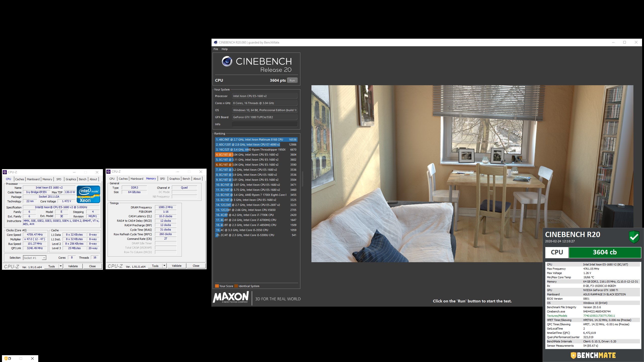The width and height of the screenshot is (644, 362).
Task: Click the Close button in the CPU-Z memory window
Action: [196, 266]
